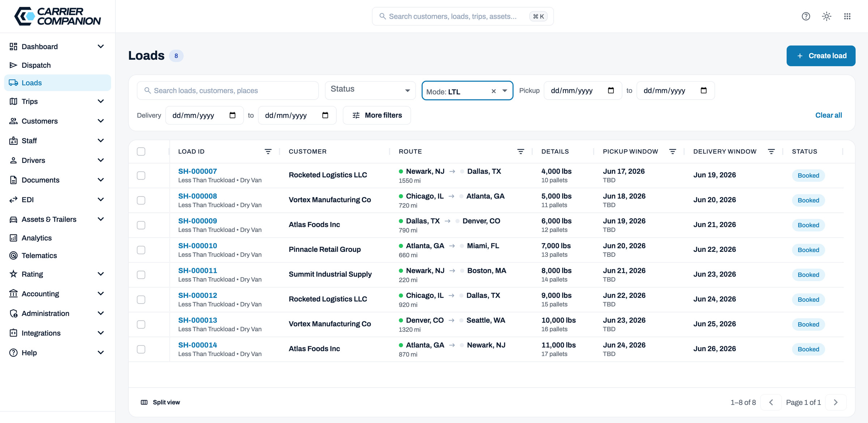Click the EDI arrows icon in sidebar
Screen dimensions: 868x423
pos(13,200)
